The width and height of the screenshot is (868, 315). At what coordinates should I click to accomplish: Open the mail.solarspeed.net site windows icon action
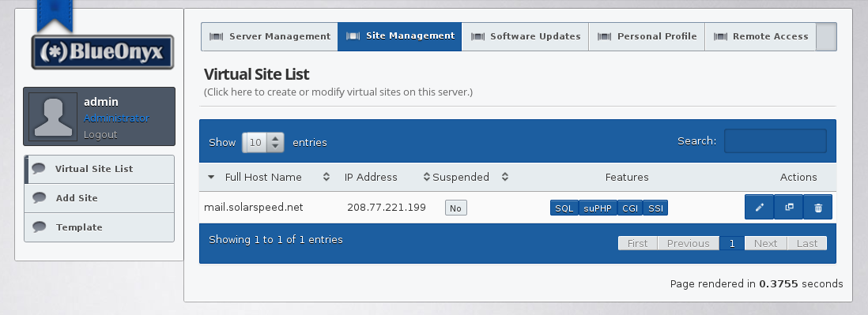coord(789,207)
